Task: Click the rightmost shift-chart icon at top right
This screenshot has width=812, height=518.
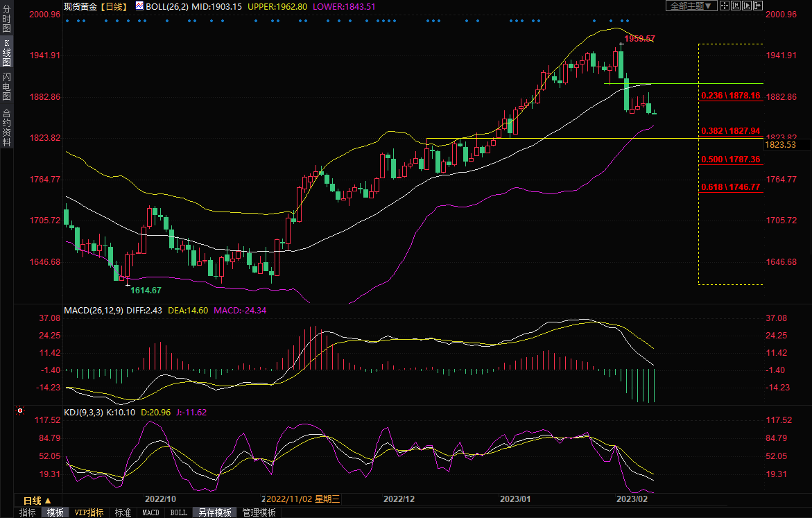Action: 758,6
